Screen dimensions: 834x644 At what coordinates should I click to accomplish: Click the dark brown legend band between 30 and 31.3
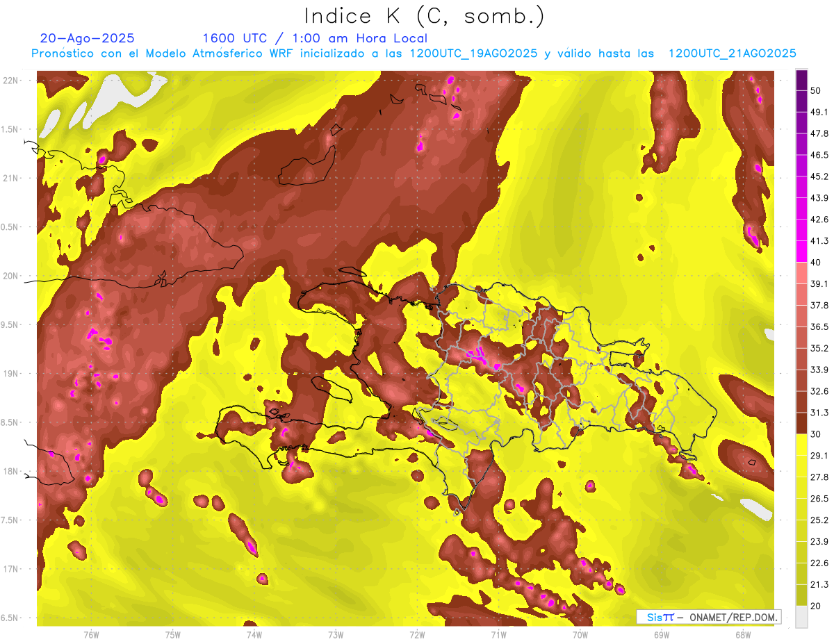click(x=801, y=423)
